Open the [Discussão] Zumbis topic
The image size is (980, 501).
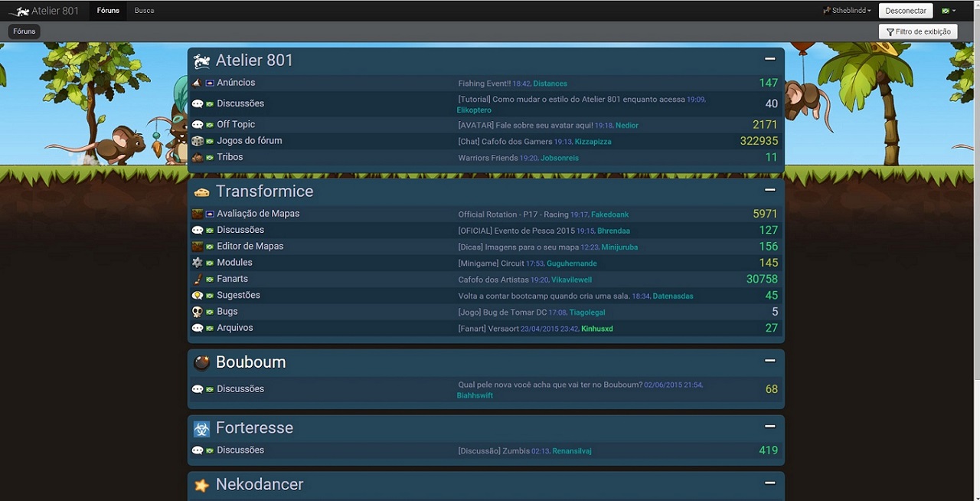pos(493,451)
